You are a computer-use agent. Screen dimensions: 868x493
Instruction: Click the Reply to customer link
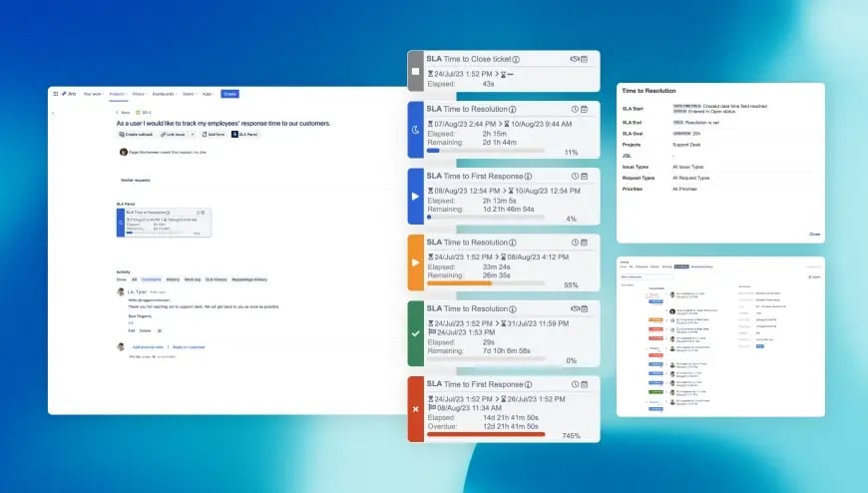(189, 346)
